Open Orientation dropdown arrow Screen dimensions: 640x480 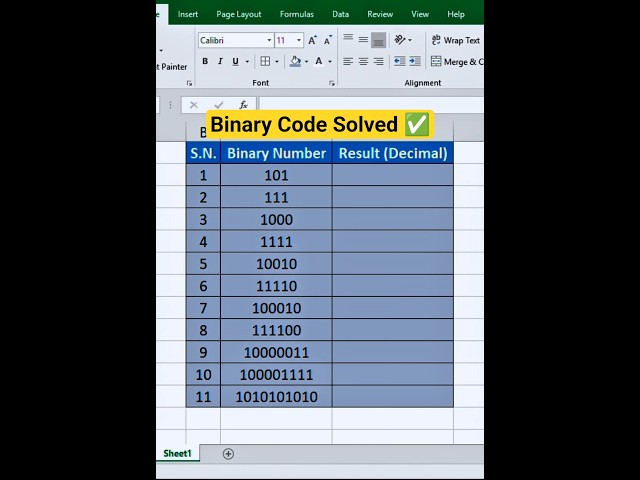click(x=410, y=40)
